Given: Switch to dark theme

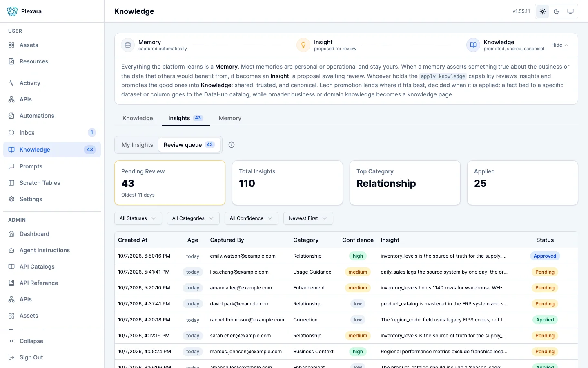Looking at the screenshot, I should pyautogui.click(x=557, y=11).
